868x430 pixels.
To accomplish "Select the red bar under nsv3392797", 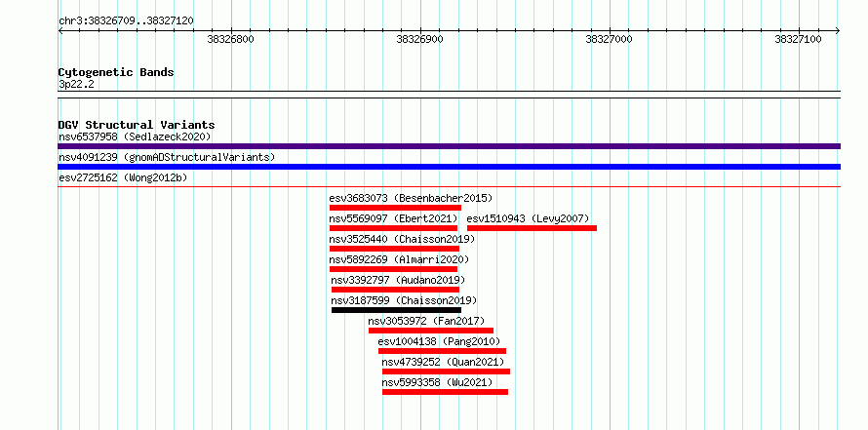I will point(395,290).
